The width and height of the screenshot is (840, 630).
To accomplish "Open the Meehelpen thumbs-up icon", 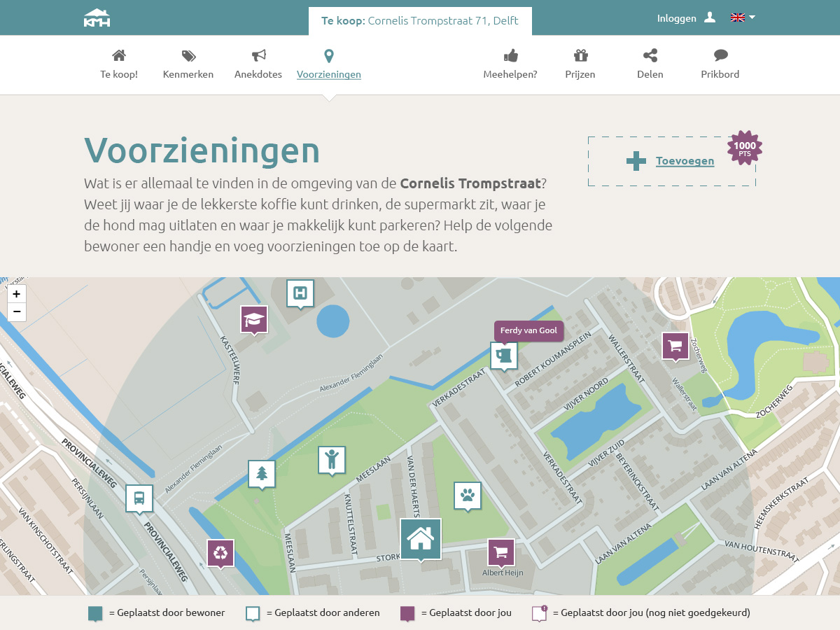I will pos(510,55).
